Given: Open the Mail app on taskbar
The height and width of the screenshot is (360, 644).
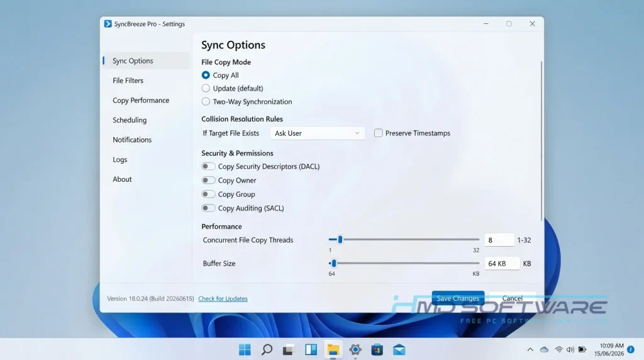Looking at the screenshot, I should [399, 350].
